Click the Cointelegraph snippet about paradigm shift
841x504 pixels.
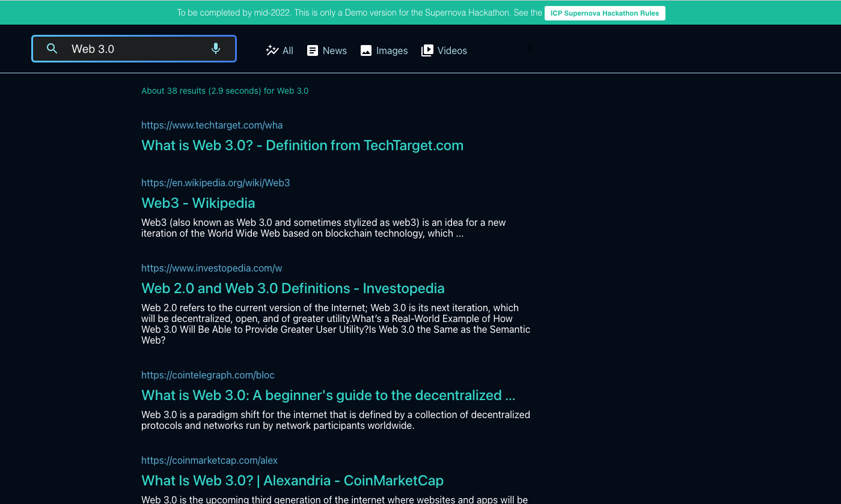(x=335, y=420)
